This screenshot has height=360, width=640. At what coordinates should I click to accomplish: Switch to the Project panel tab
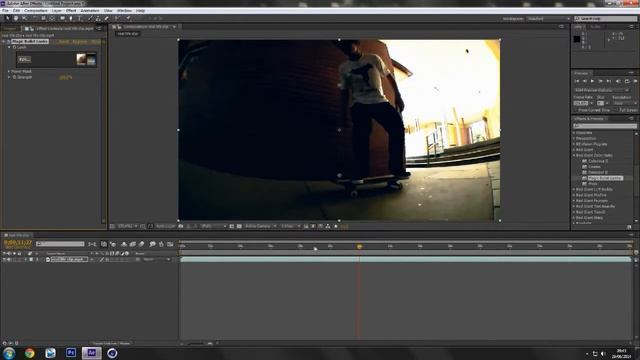coord(10,29)
